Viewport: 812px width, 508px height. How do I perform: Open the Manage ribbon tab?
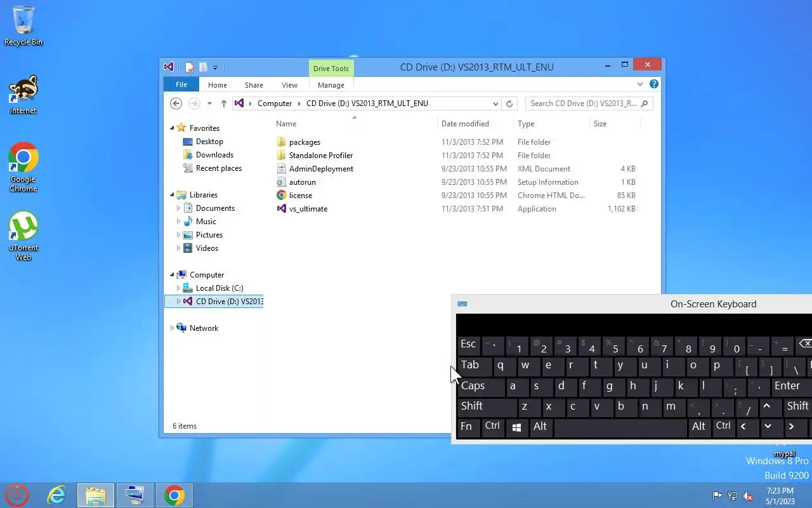[331, 85]
